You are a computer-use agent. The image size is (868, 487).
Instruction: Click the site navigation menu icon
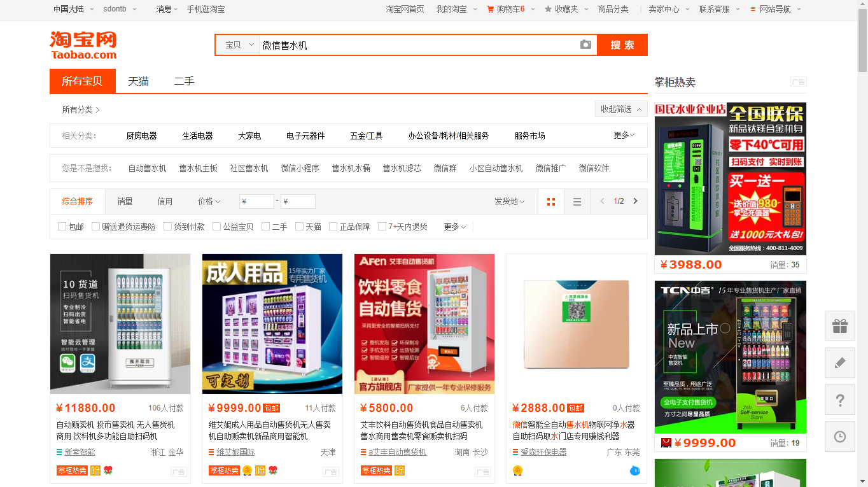[753, 9]
